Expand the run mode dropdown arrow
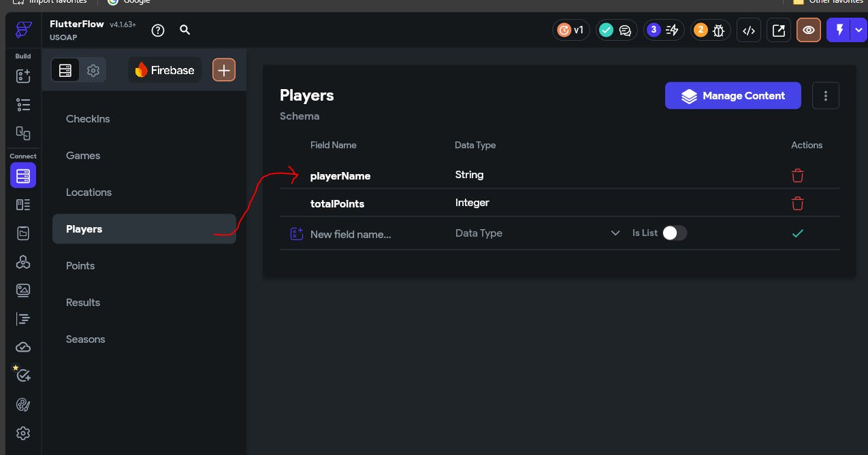This screenshot has width=868, height=455. 858,30
